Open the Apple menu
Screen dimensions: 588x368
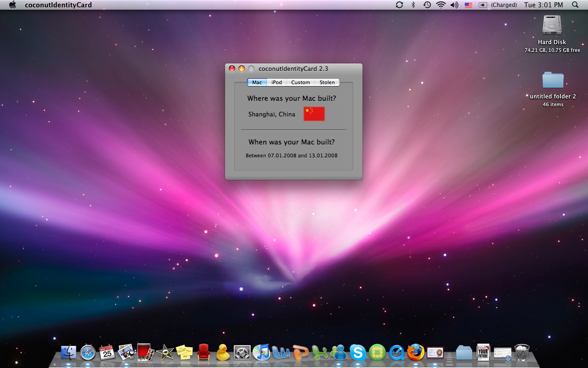12,5
